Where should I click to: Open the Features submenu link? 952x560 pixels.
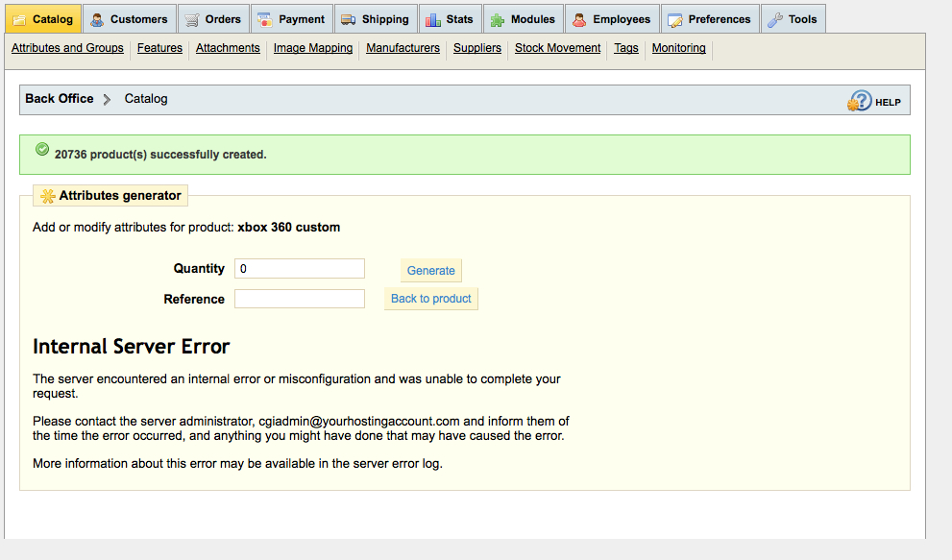point(159,48)
